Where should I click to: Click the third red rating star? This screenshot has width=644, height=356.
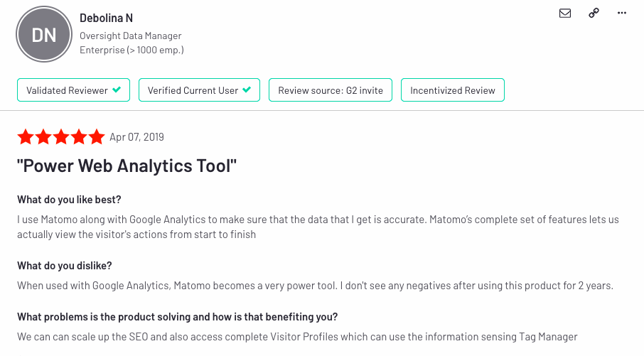click(61, 136)
